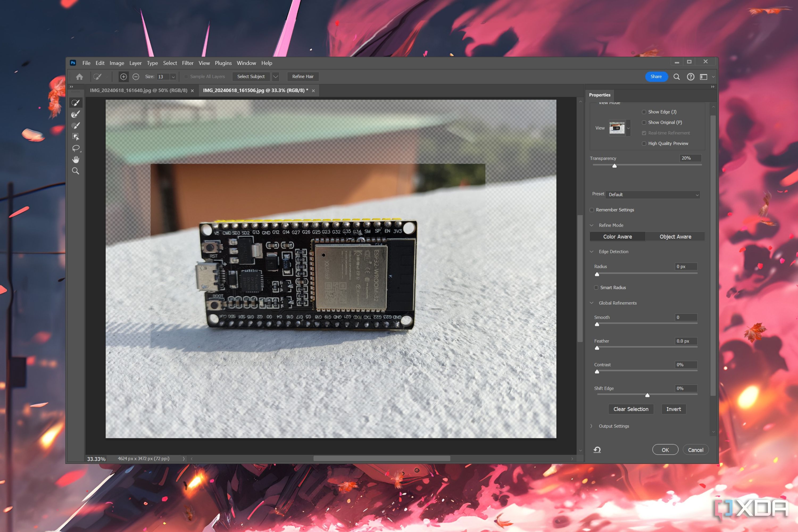Click the Home icon in options bar
798x532 pixels.
(79, 77)
